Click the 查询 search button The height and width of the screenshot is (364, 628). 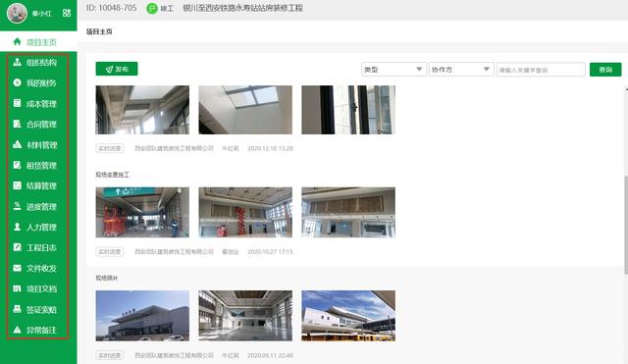point(605,70)
